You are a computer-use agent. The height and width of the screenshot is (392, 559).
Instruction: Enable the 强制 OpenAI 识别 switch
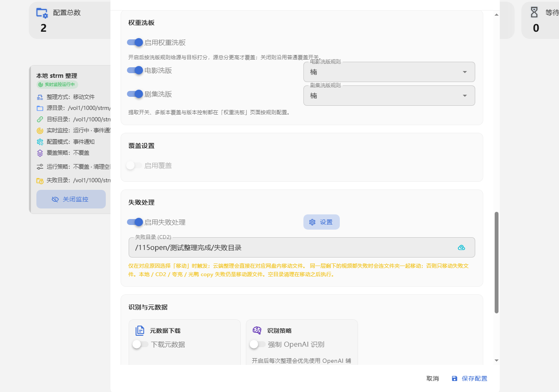coord(258,344)
